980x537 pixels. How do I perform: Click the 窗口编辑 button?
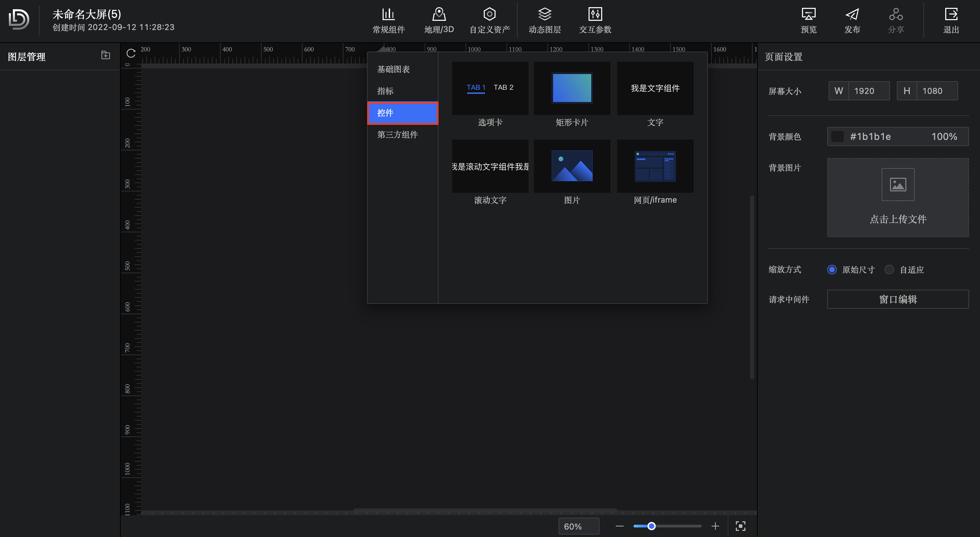pyautogui.click(x=898, y=300)
